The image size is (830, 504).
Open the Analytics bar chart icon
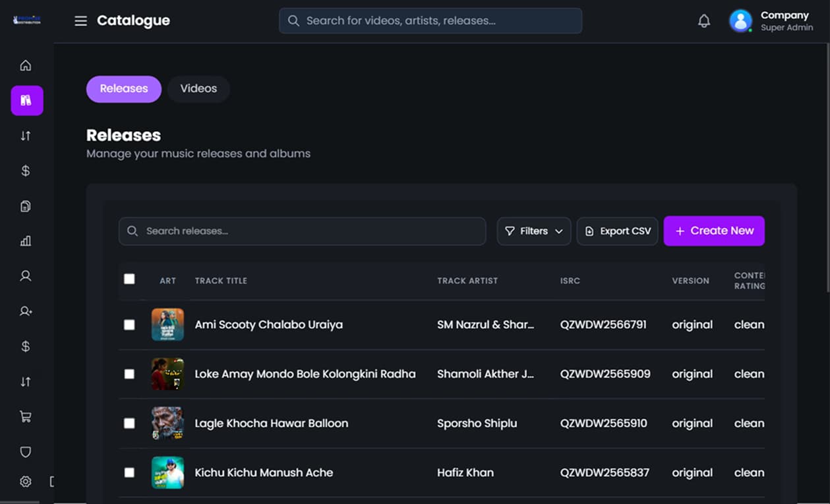[x=25, y=240]
